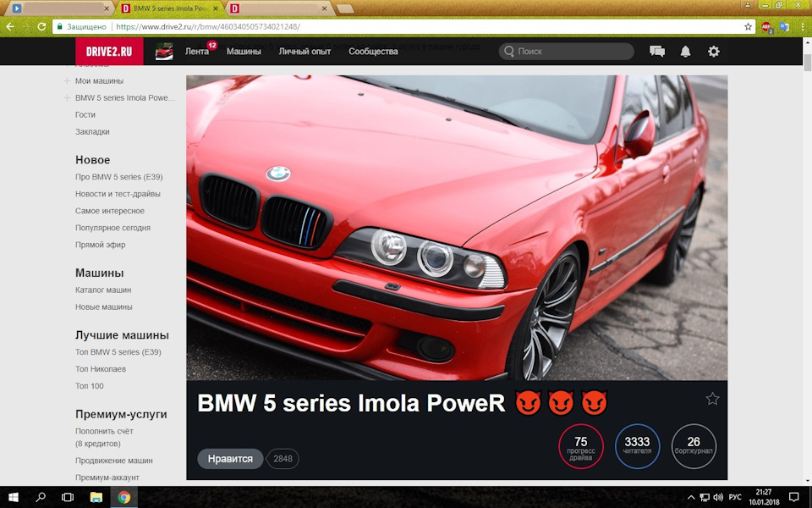The width and height of the screenshot is (812, 508).
Task: Show hidden system tray icons
Action: click(690, 498)
